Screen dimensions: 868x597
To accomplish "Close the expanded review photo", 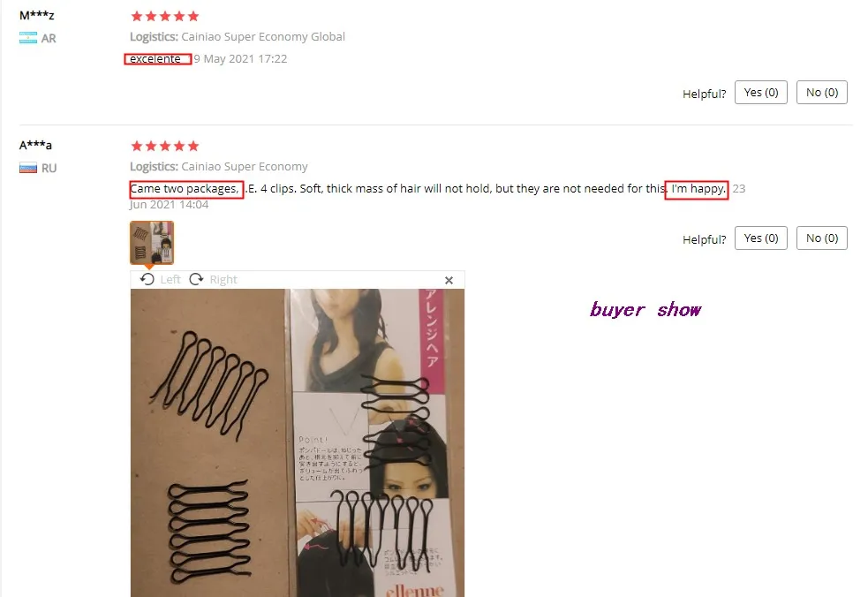I will click(449, 280).
